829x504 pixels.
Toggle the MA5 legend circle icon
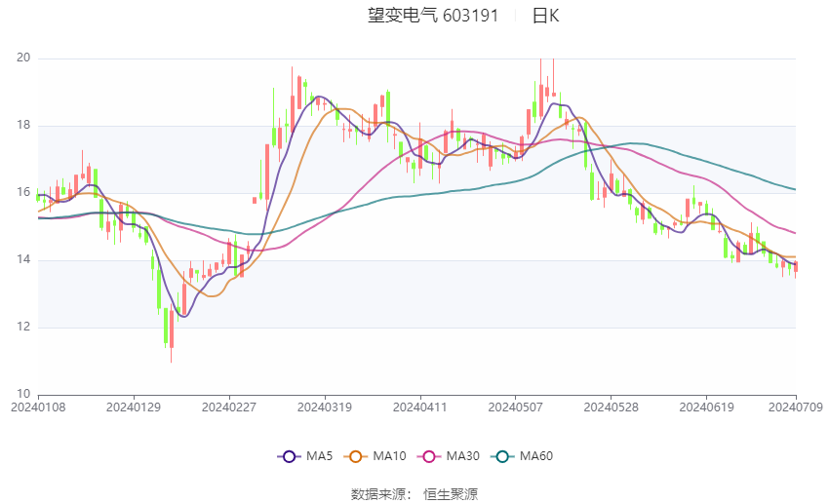pyautogui.click(x=289, y=456)
